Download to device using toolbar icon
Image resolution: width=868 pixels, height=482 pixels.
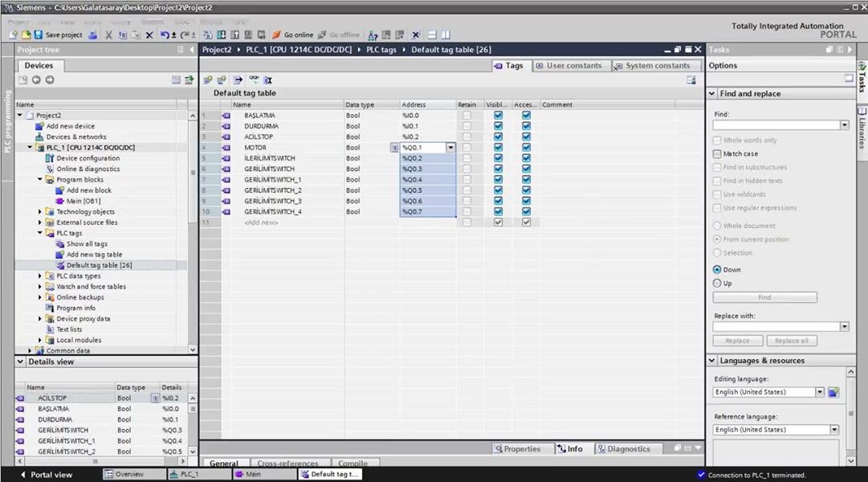[222, 35]
